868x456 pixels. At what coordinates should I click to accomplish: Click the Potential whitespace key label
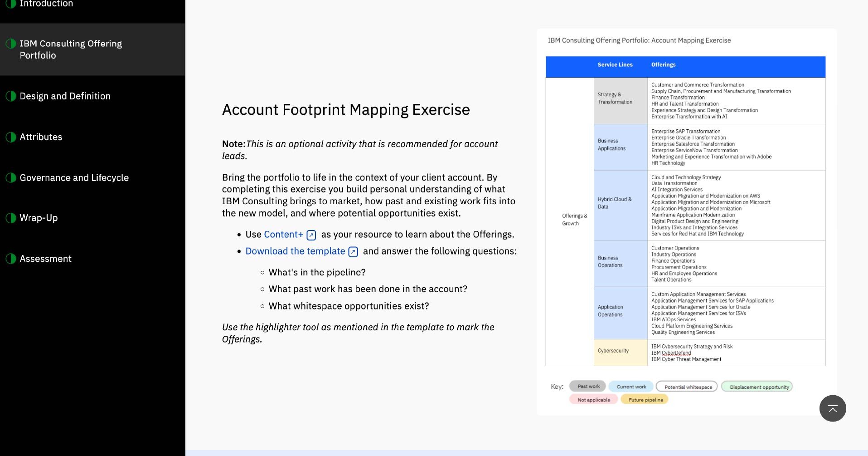click(x=687, y=387)
